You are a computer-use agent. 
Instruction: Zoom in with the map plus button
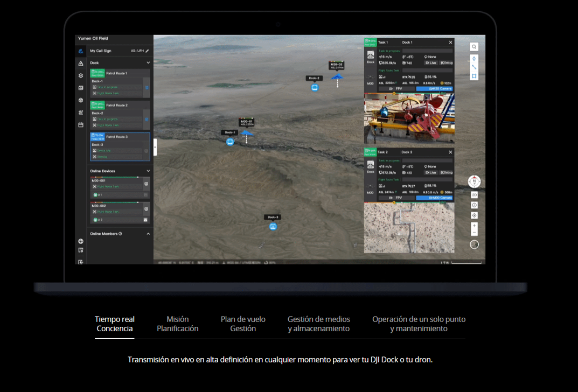[474, 226]
